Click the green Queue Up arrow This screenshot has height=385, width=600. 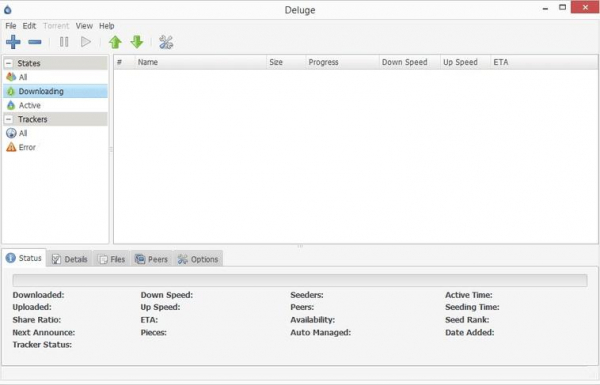point(115,42)
